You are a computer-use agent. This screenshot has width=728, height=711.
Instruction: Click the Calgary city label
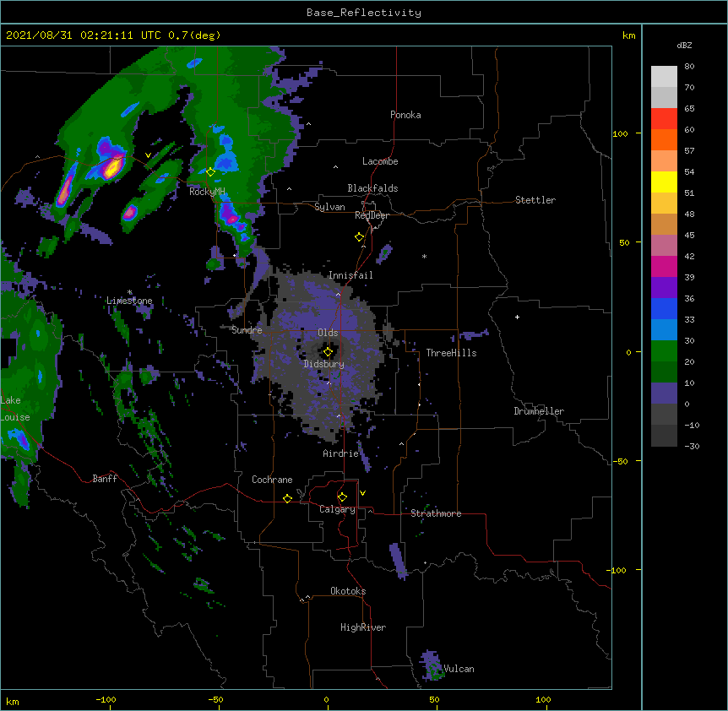point(337,509)
